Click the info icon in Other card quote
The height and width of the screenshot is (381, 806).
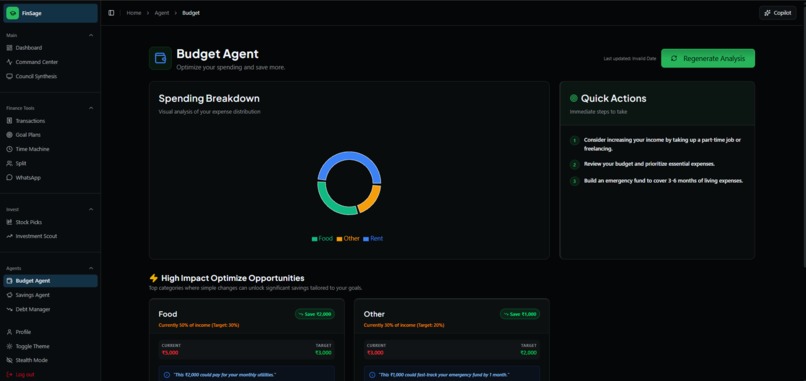372,375
